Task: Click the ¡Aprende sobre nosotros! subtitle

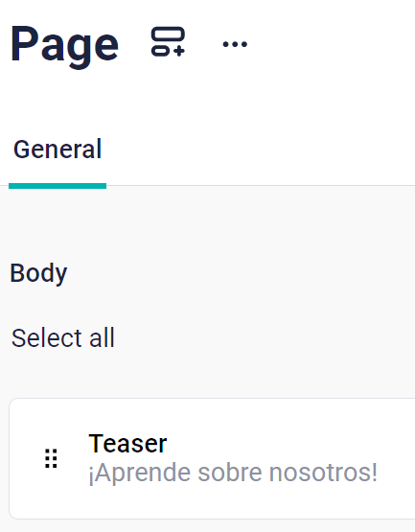Action: (233, 473)
